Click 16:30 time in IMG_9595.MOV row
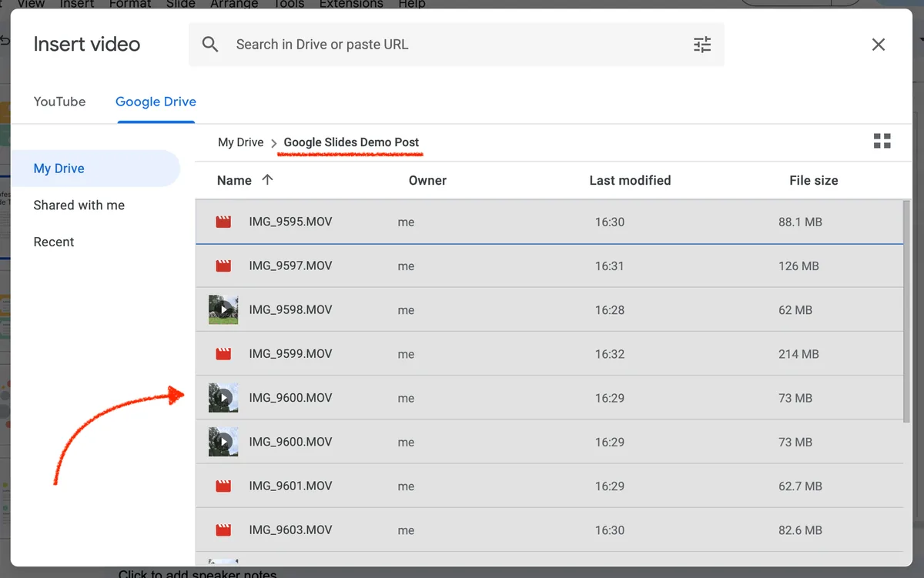Image resolution: width=924 pixels, height=578 pixels. pos(609,222)
